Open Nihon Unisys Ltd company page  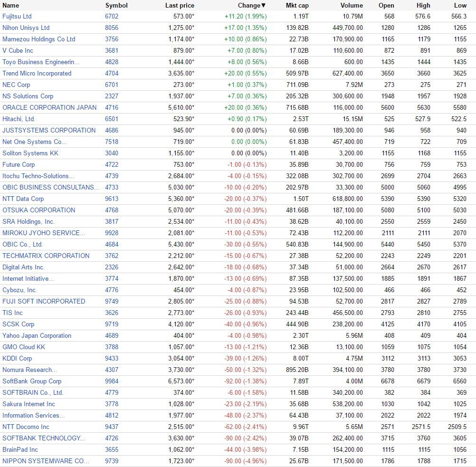click(x=26, y=28)
